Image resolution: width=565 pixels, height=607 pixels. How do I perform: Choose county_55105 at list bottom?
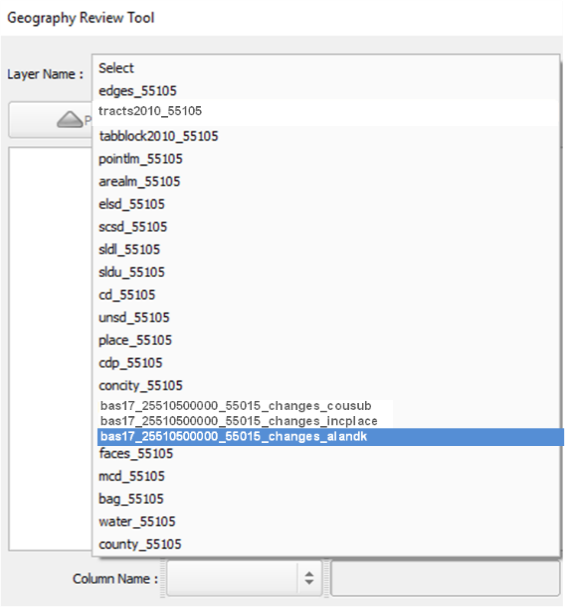pos(326,544)
